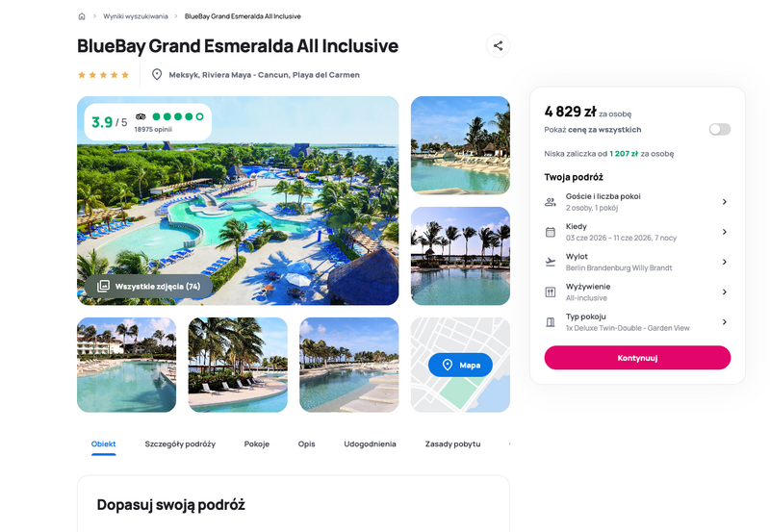Go back to Wyniki wyszukiwania breadcrumb link
The height and width of the screenshot is (532, 770).
[136, 16]
